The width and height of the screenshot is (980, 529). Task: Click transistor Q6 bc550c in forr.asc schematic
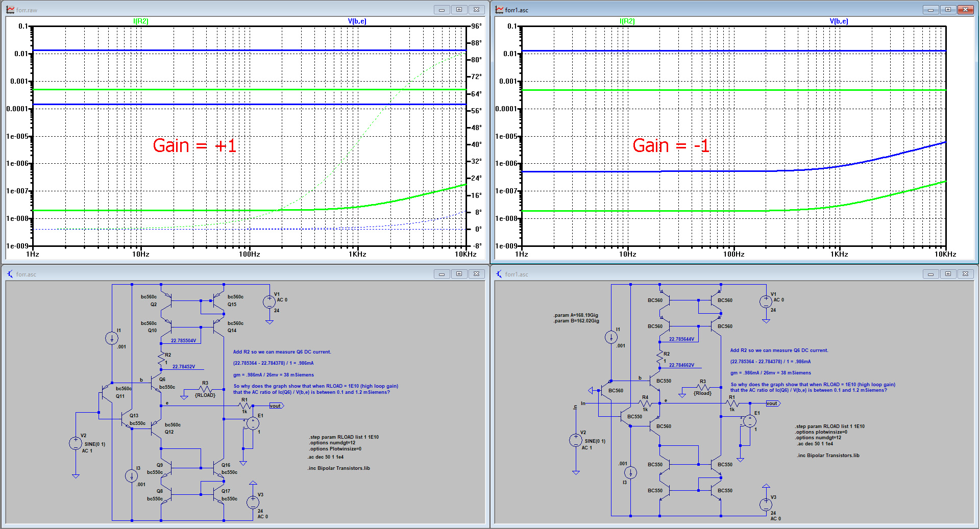156,383
